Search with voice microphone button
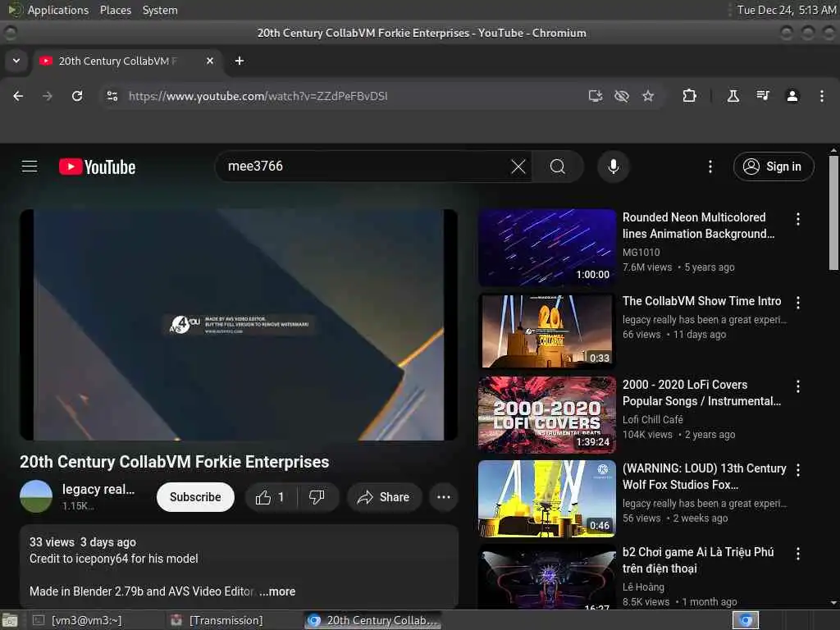The image size is (840, 630). point(614,167)
